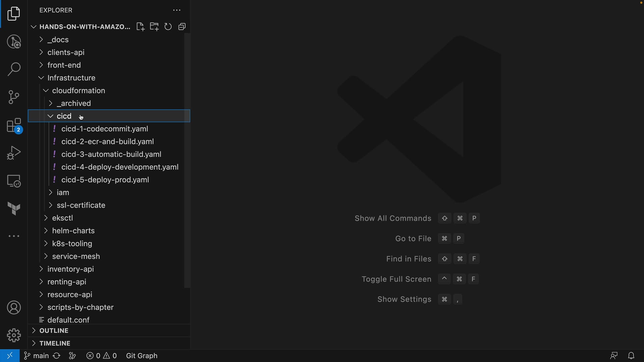Open the Source Control view
Viewport: 644px width, 362px height.
click(x=14, y=97)
